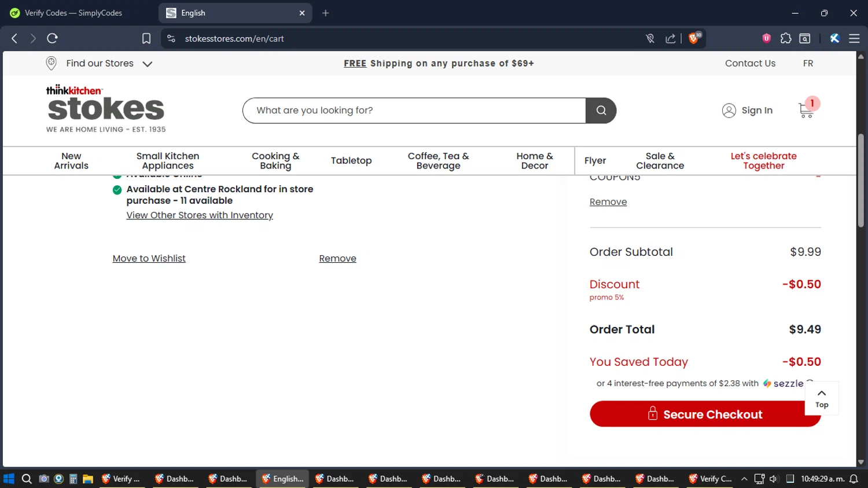This screenshot has width=868, height=488.
Task: Show hidden system tray icons
Action: [x=744, y=479]
